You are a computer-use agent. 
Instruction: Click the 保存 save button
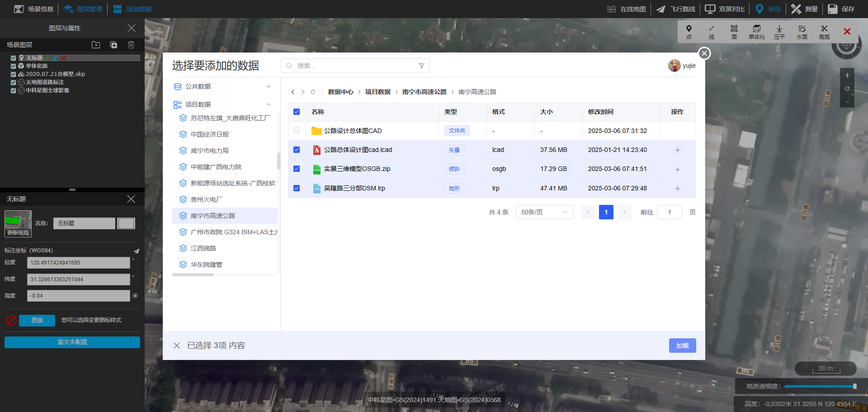(841, 9)
